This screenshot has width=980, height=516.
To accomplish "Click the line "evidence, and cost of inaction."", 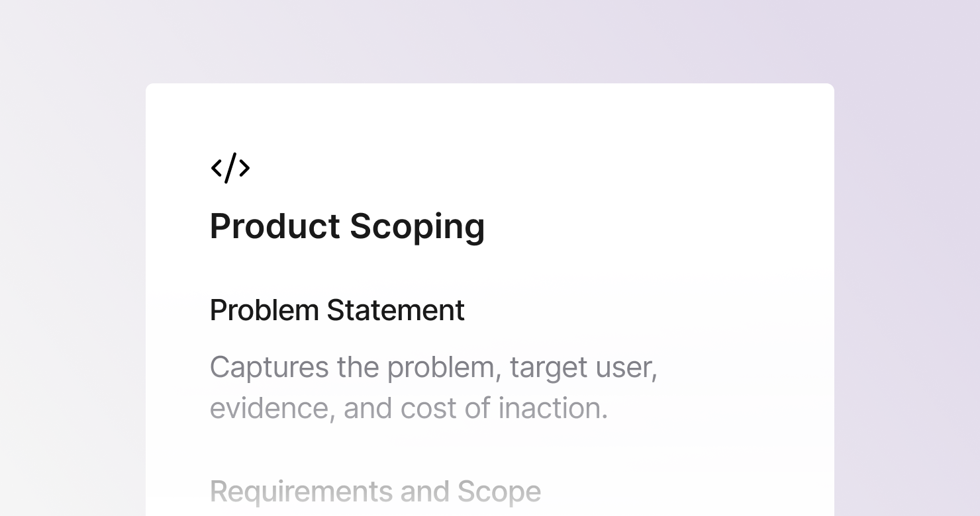I will (x=409, y=408).
